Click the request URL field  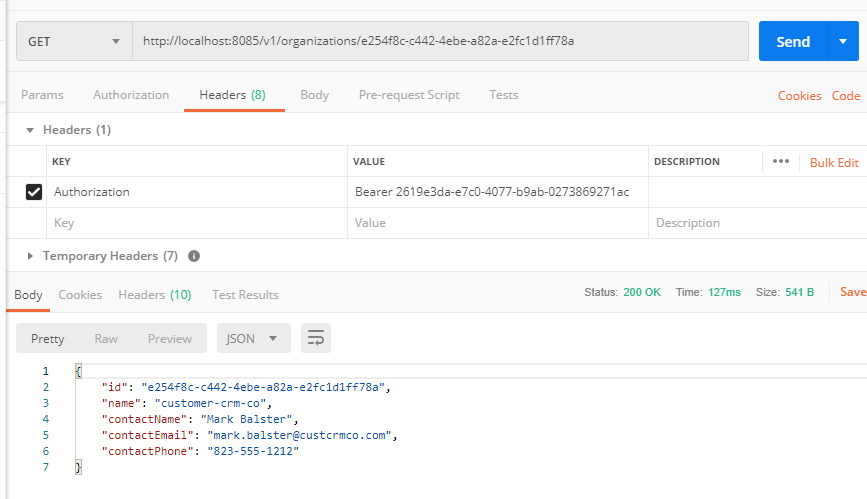click(x=440, y=41)
